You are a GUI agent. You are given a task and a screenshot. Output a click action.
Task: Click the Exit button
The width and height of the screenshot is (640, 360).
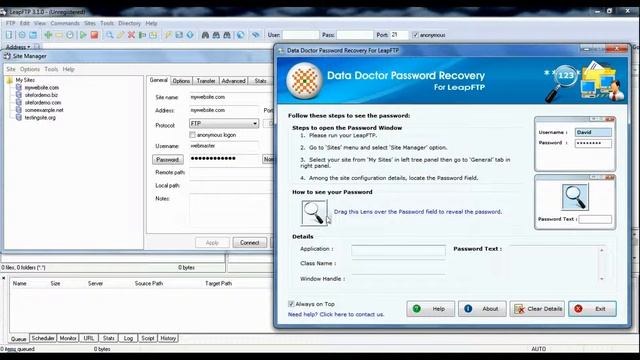click(592, 309)
